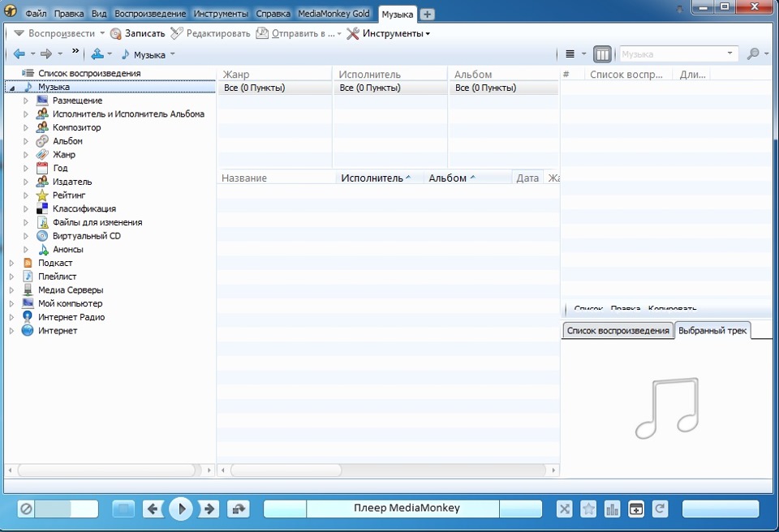Viewport: 779px width, 532px height.
Task: Open the Файл menu
Action: [36, 14]
